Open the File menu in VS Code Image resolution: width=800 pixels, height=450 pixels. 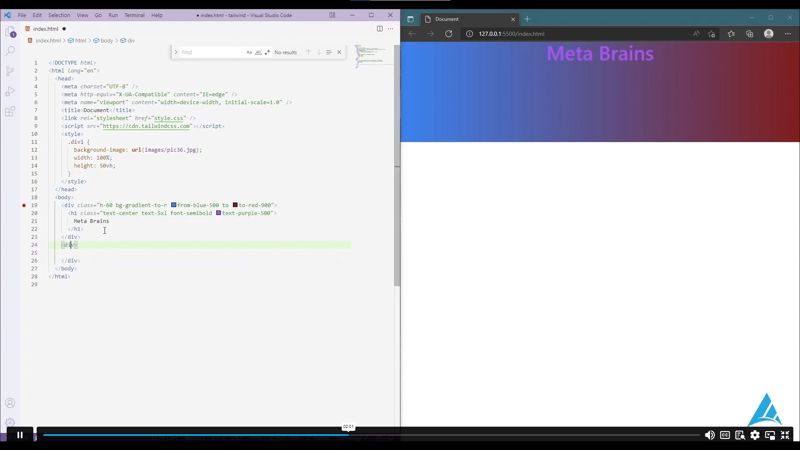22,15
